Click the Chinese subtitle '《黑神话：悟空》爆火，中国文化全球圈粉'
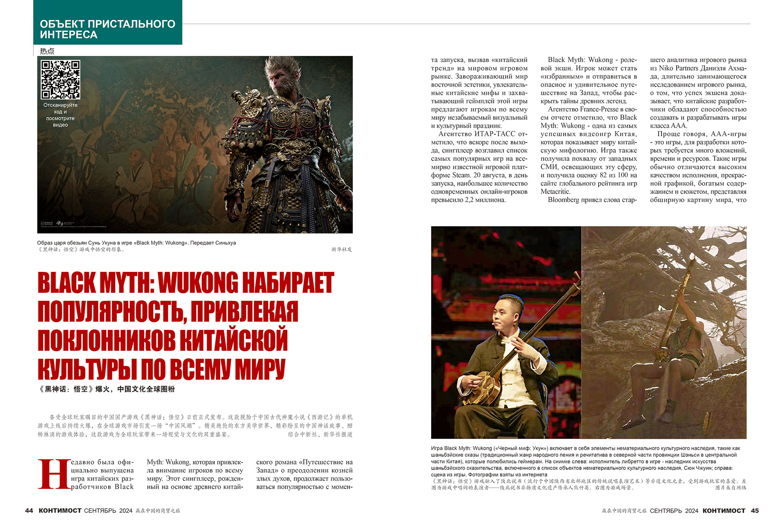784x532 pixels. [x=106, y=389]
